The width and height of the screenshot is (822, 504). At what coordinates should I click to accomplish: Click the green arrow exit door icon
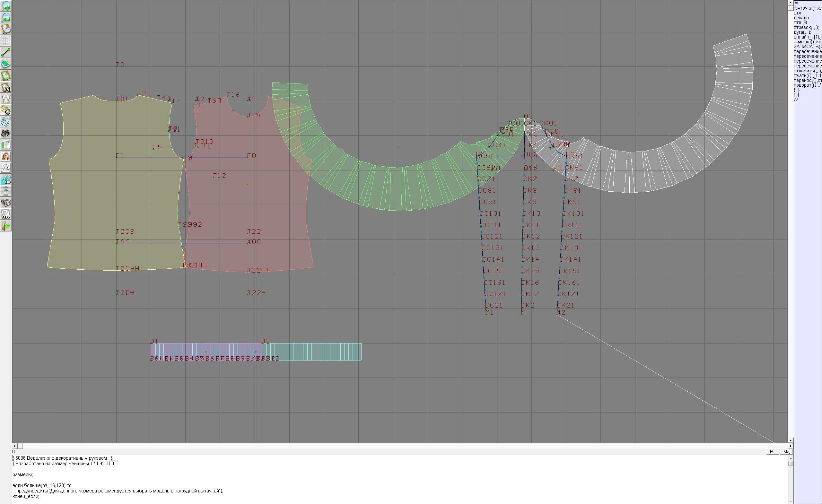(x=6, y=226)
